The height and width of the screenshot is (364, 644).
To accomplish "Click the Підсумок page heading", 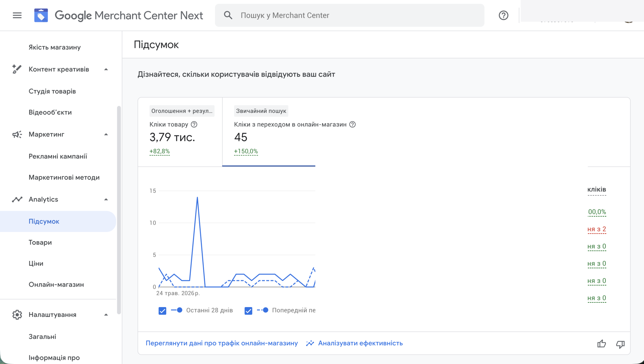I will [x=156, y=45].
